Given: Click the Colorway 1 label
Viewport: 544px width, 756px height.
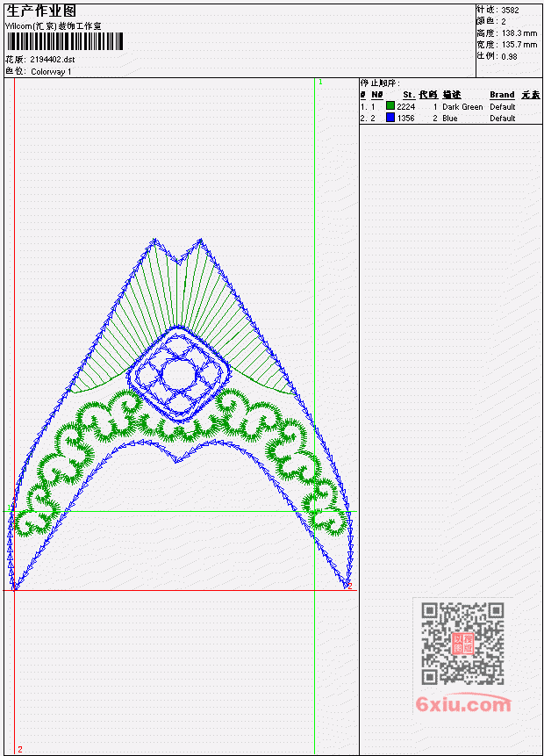Looking at the screenshot, I should point(51,71).
